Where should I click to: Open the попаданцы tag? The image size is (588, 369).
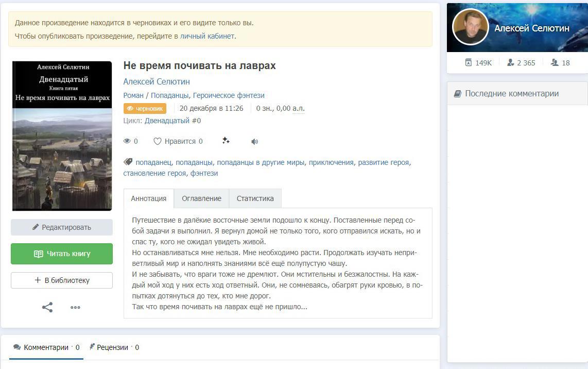pyautogui.click(x=194, y=162)
